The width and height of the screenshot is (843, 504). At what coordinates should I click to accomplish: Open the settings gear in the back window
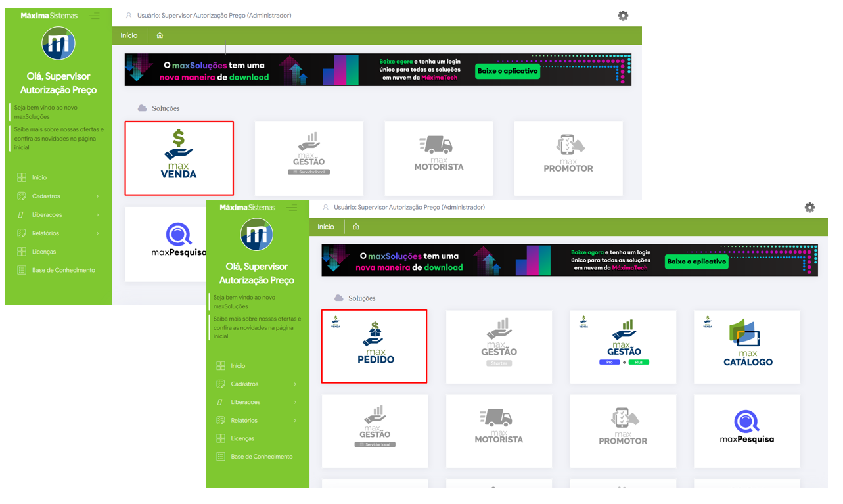[623, 16]
